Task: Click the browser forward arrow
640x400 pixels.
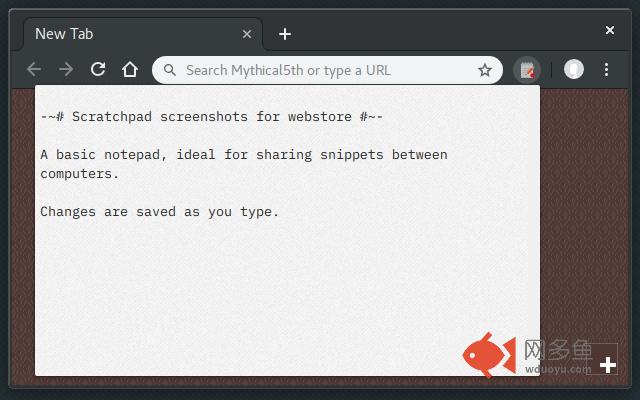Action: [x=66, y=69]
